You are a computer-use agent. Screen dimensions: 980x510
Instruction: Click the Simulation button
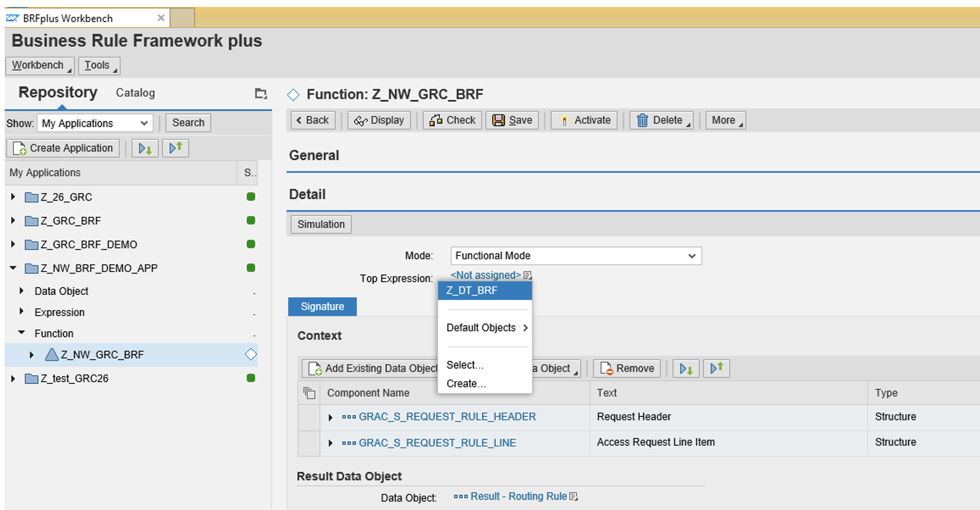321,224
